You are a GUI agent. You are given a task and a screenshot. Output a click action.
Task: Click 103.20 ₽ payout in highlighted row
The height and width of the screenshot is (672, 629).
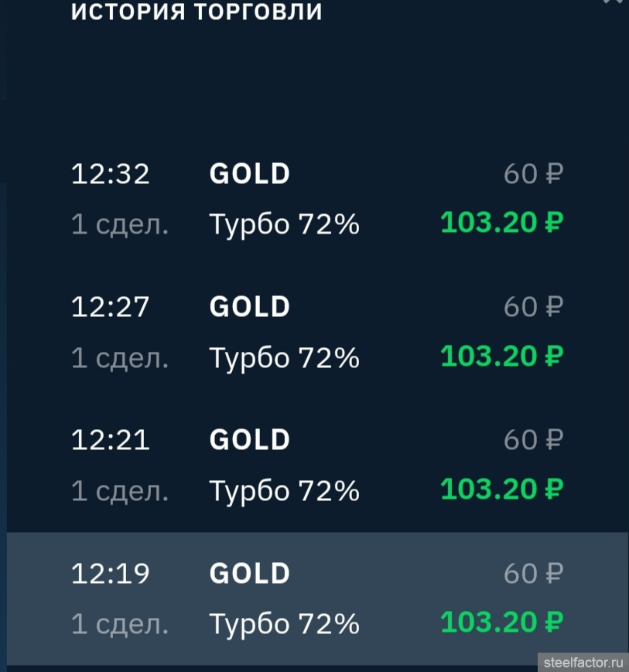pyautogui.click(x=501, y=623)
